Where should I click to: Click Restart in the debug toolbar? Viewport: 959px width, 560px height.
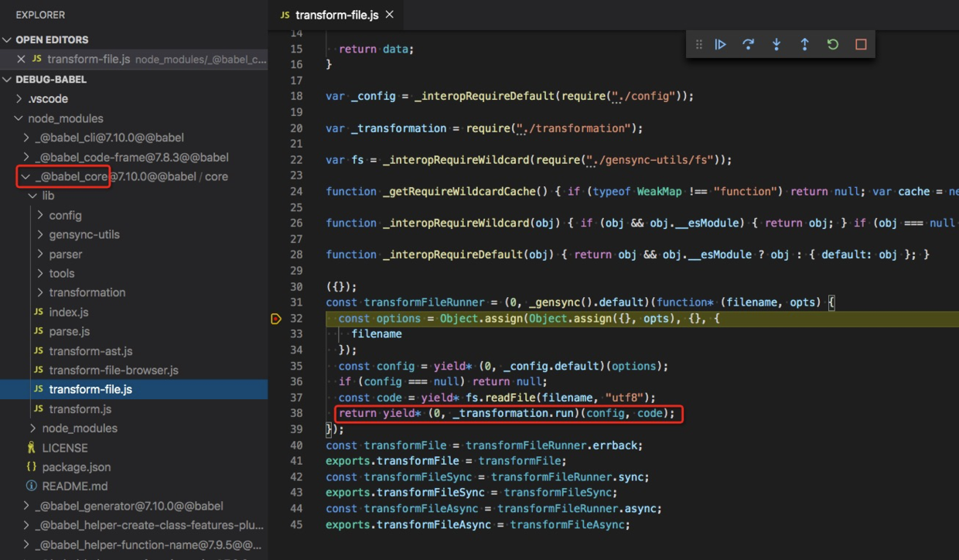(832, 44)
